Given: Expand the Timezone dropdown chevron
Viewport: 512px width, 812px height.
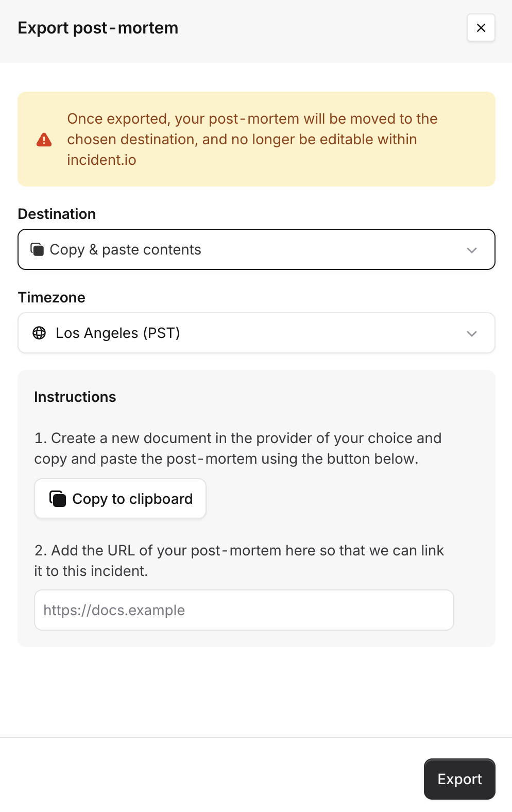Looking at the screenshot, I should [471, 333].
